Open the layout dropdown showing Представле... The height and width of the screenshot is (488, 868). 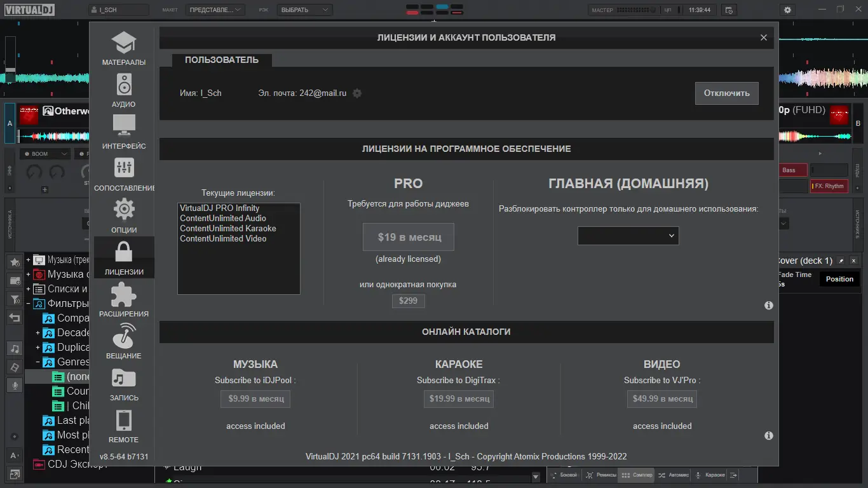[x=215, y=10]
